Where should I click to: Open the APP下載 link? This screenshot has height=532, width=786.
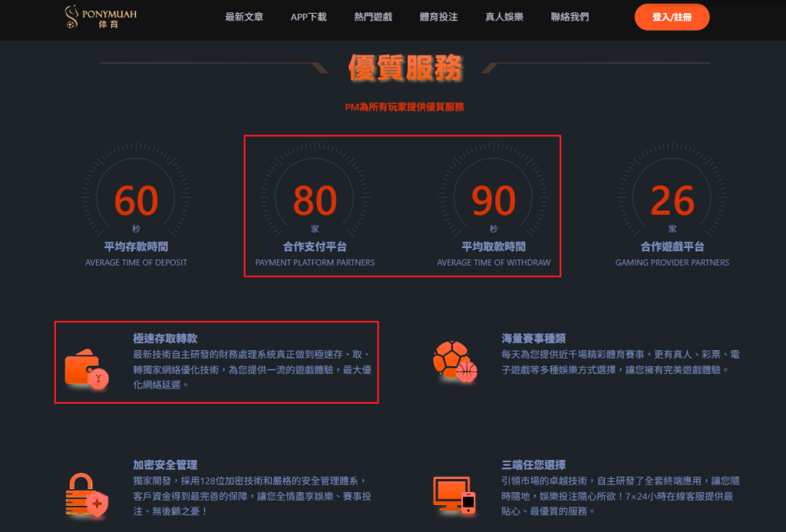coord(309,17)
